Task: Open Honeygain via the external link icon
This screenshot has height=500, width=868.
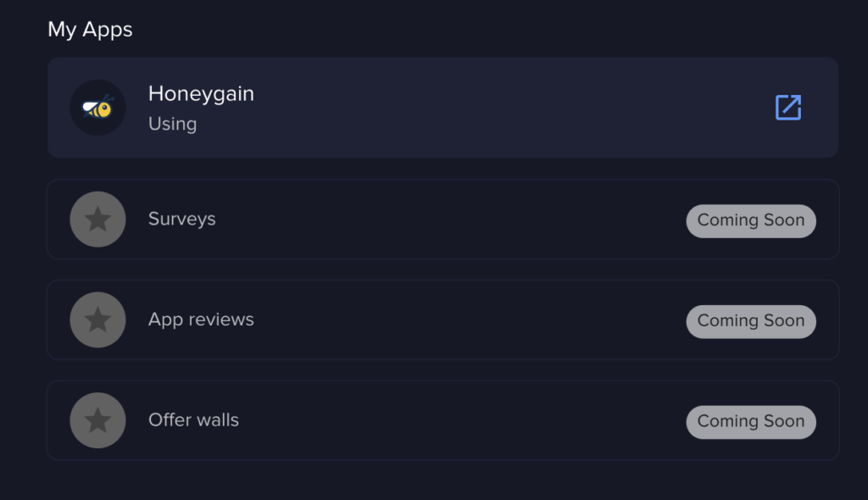Action: (788, 108)
